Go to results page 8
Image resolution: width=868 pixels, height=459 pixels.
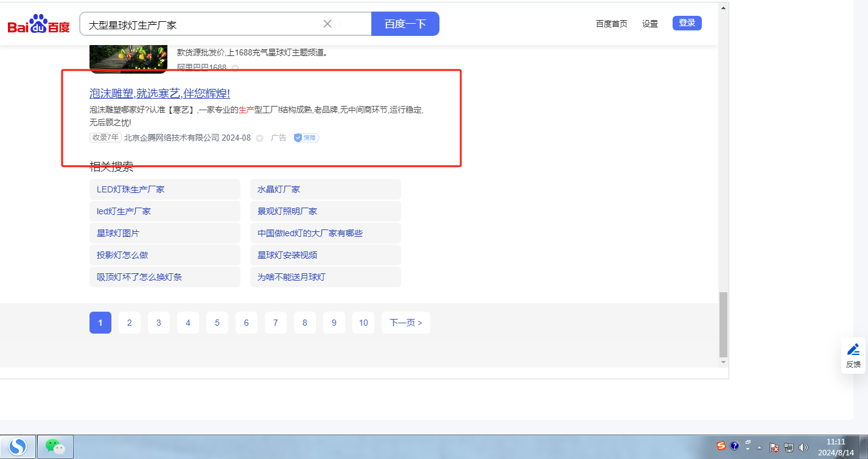(x=305, y=323)
